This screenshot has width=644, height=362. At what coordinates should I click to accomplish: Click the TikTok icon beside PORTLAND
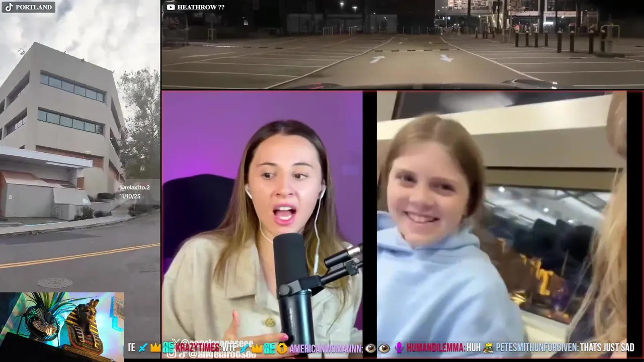[9, 7]
